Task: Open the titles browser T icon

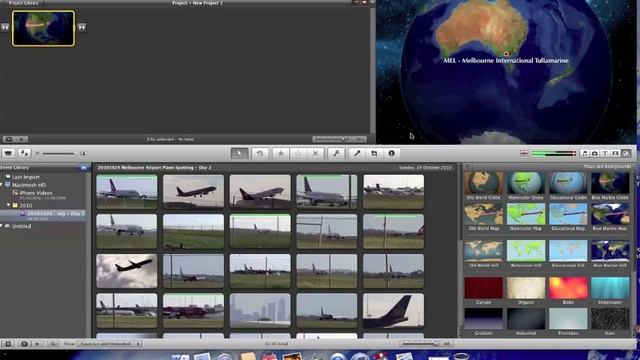Action: click(605, 153)
